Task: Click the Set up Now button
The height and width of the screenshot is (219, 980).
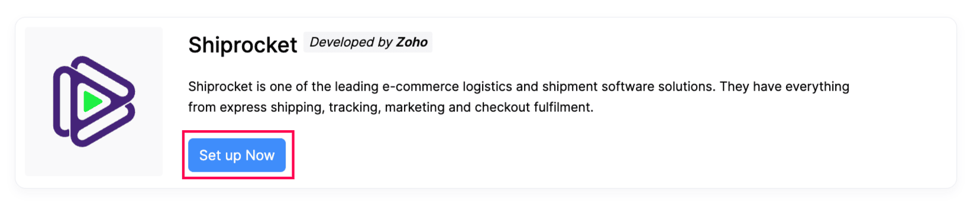Action: [x=237, y=155]
